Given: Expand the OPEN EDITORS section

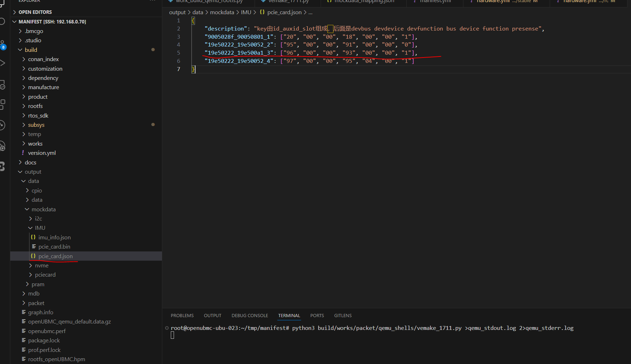Looking at the screenshot, I should [35, 12].
